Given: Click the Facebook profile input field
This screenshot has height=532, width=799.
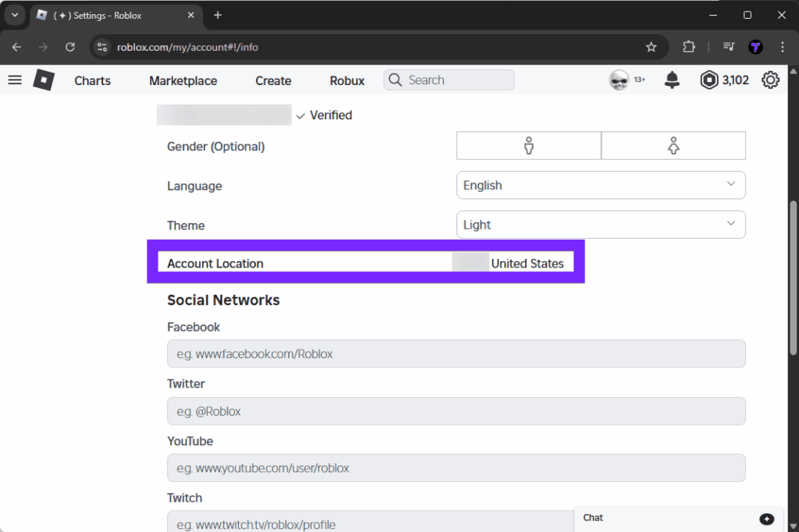Looking at the screenshot, I should (456, 353).
